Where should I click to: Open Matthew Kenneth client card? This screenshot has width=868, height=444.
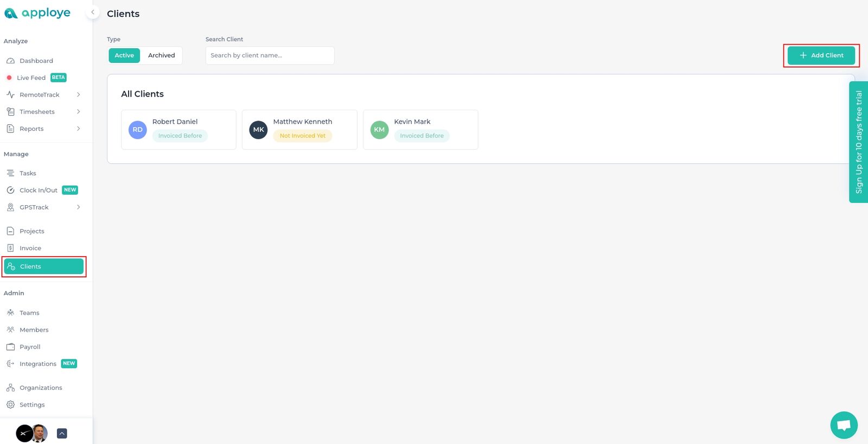[299, 130]
